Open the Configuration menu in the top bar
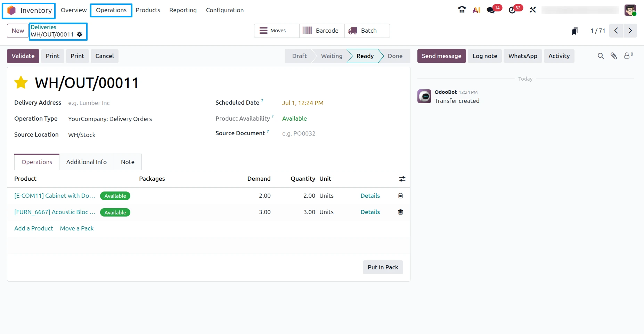 pyautogui.click(x=225, y=10)
